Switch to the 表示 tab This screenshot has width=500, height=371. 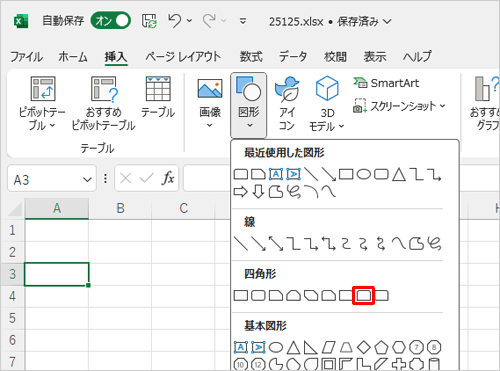tap(375, 57)
